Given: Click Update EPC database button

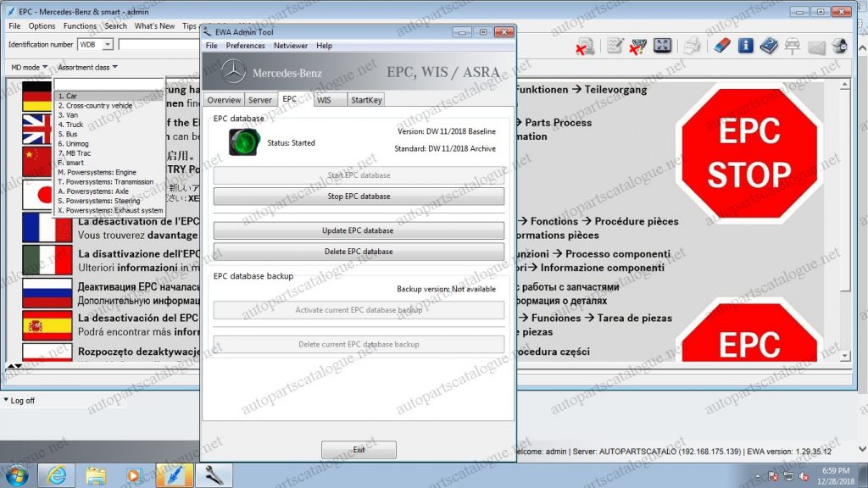Looking at the screenshot, I should 359,230.
